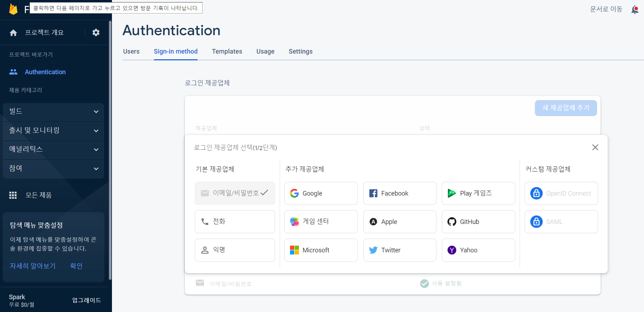Click the Microsoft logo icon

(x=294, y=250)
